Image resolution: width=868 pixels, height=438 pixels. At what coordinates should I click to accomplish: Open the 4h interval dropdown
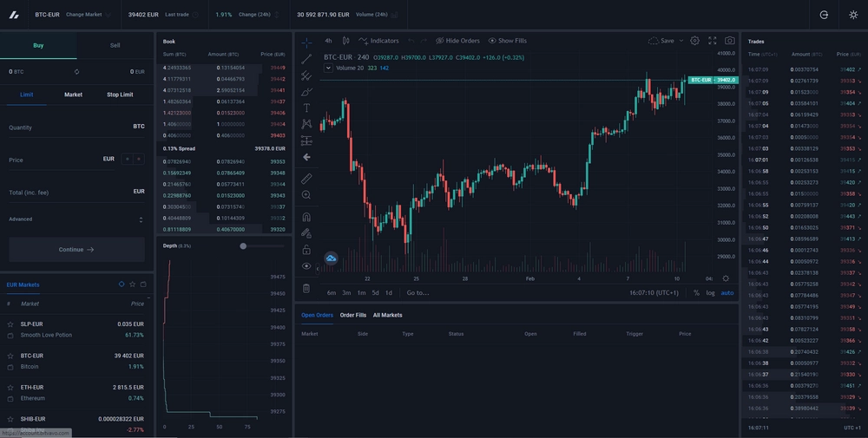click(x=328, y=41)
